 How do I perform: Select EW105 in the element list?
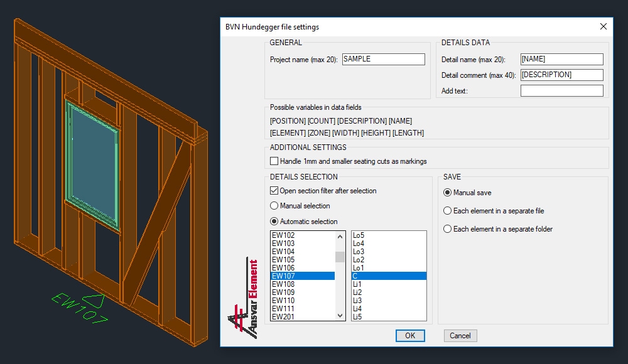(x=303, y=260)
